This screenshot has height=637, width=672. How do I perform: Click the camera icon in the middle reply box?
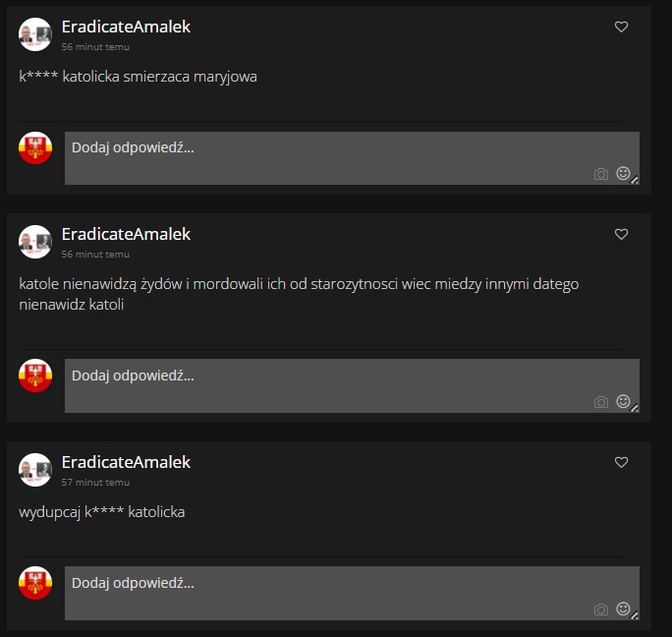(x=601, y=402)
